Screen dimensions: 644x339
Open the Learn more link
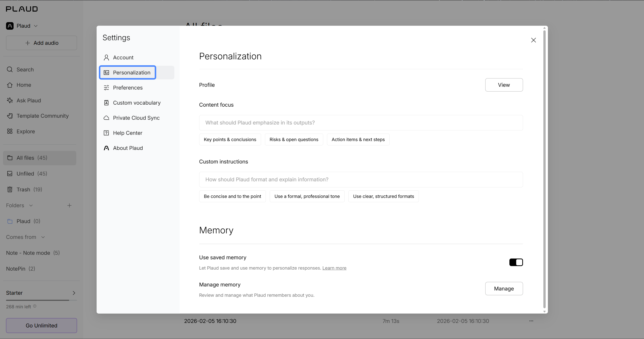click(x=334, y=268)
